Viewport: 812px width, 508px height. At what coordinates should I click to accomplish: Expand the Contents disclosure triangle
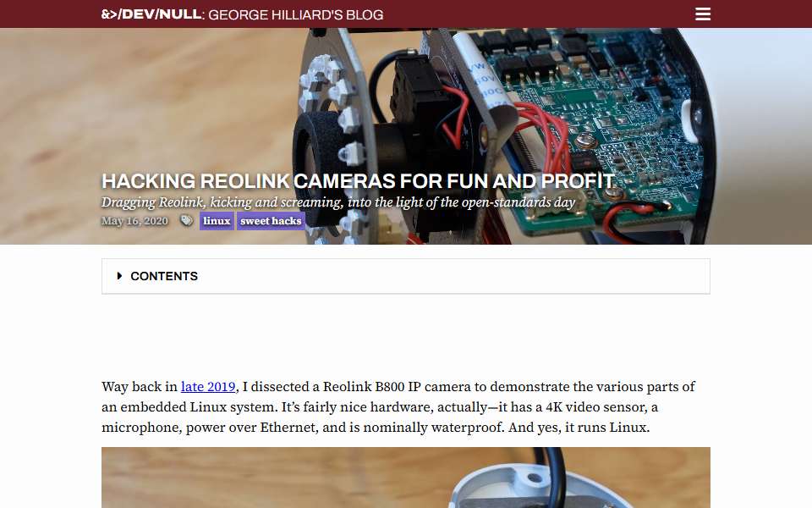(119, 276)
